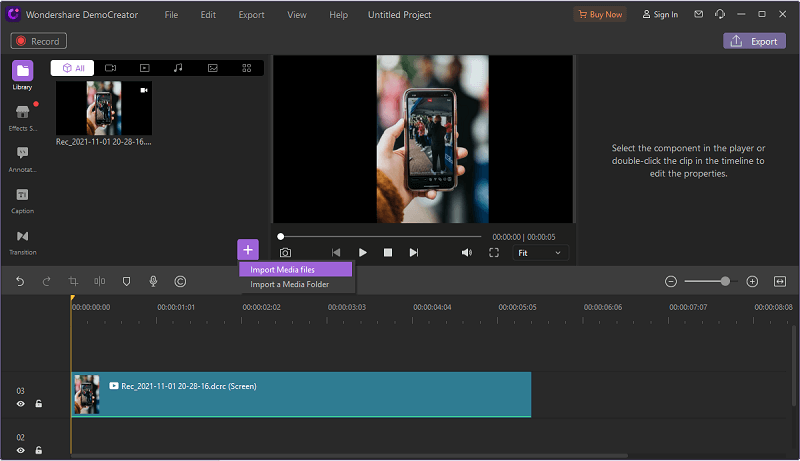Open the Caption panel
This screenshot has width=800, height=461.
(x=22, y=200)
